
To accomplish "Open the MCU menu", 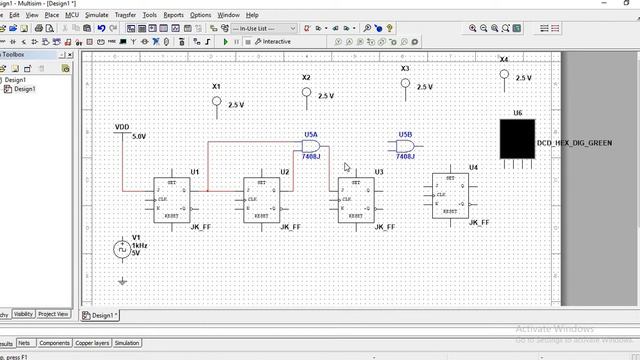I will coord(72,15).
